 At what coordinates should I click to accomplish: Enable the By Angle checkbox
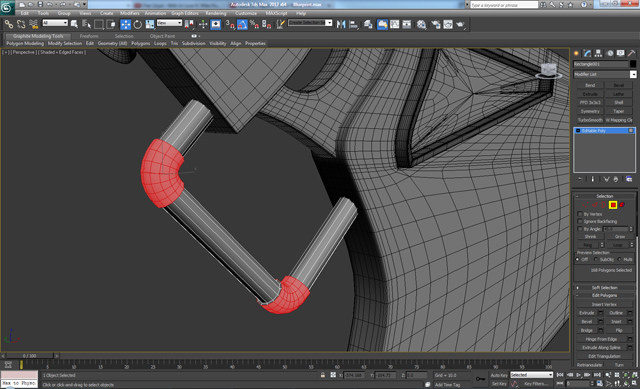[x=580, y=229]
